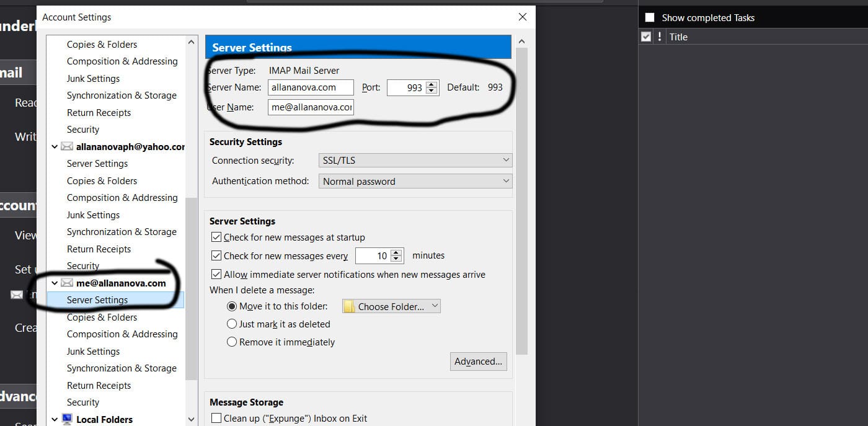Screen dimensions: 868x426
Task: Select Security under allananovaph@yahoo.com
Action: [83, 266]
